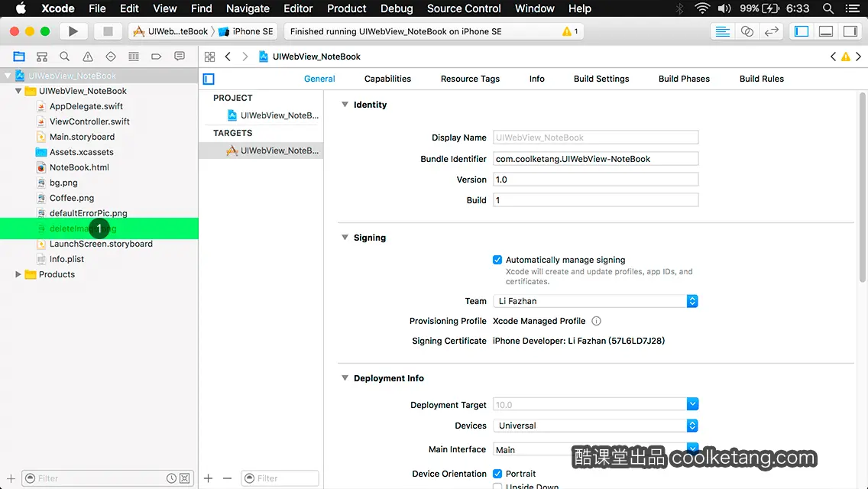Show the Standard editor
Screen dimensions: 868x489
(x=722, y=31)
